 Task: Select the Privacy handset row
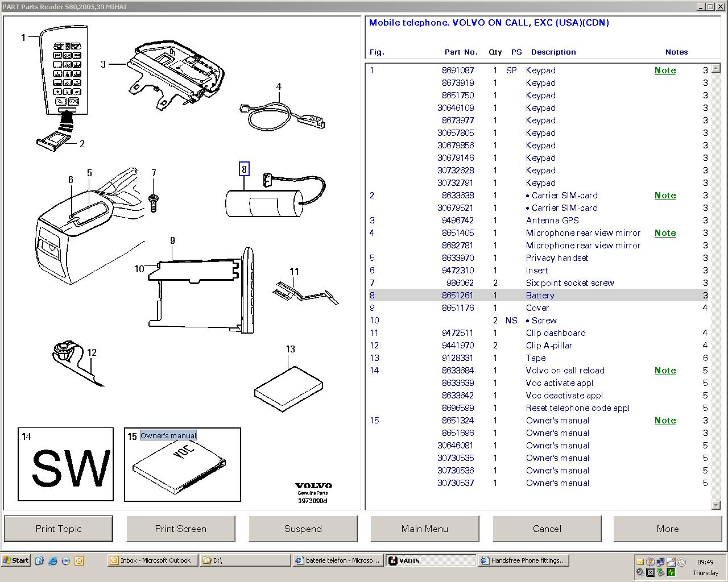(x=539, y=258)
